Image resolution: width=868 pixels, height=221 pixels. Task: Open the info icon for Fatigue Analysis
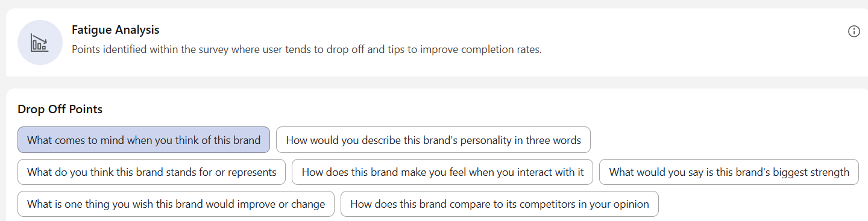point(854,31)
